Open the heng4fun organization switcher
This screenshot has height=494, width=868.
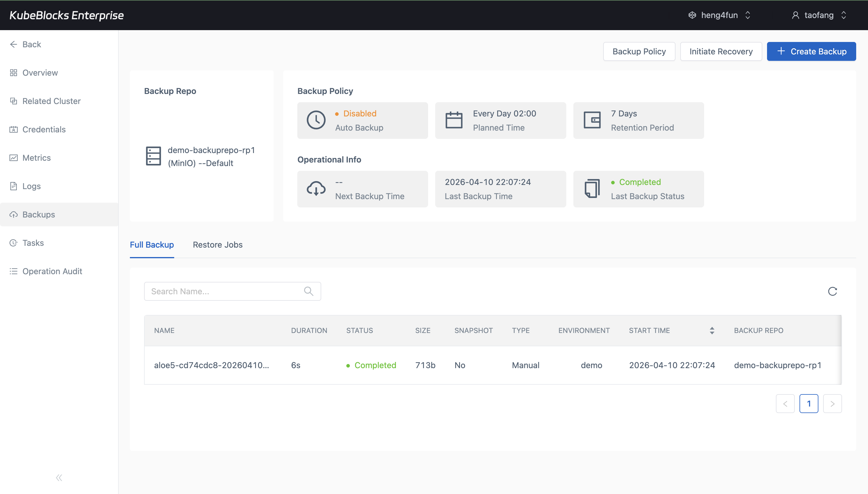(x=719, y=15)
